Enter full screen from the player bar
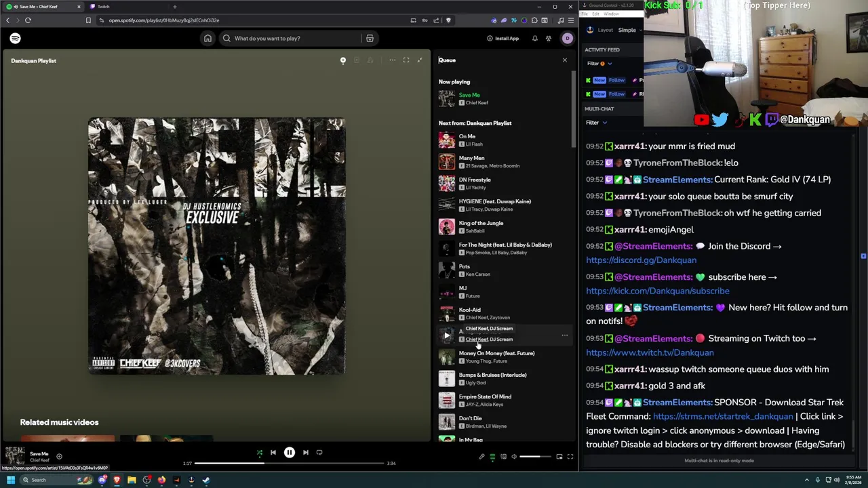 pyautogui.click(x=570, y=457)
